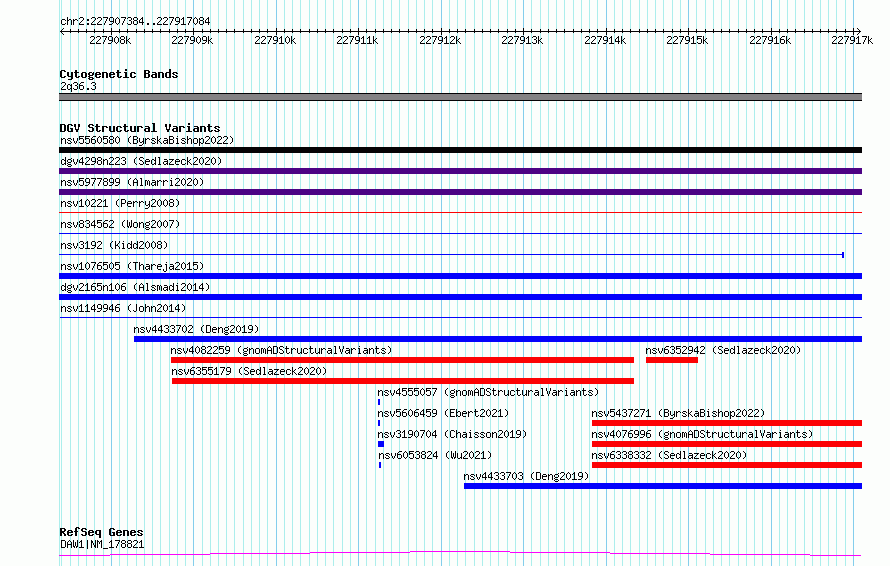Screen dimensions: 890x566
Task: Select the red nsv5437271 variant bar
Action: click(x=727, y=423)
